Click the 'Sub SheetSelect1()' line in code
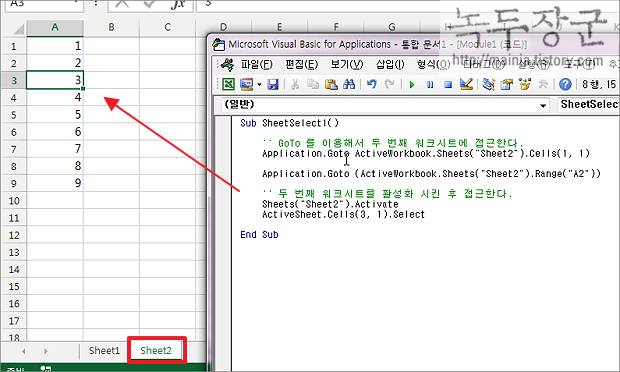620x372 pixels. [x=289, y=123]
